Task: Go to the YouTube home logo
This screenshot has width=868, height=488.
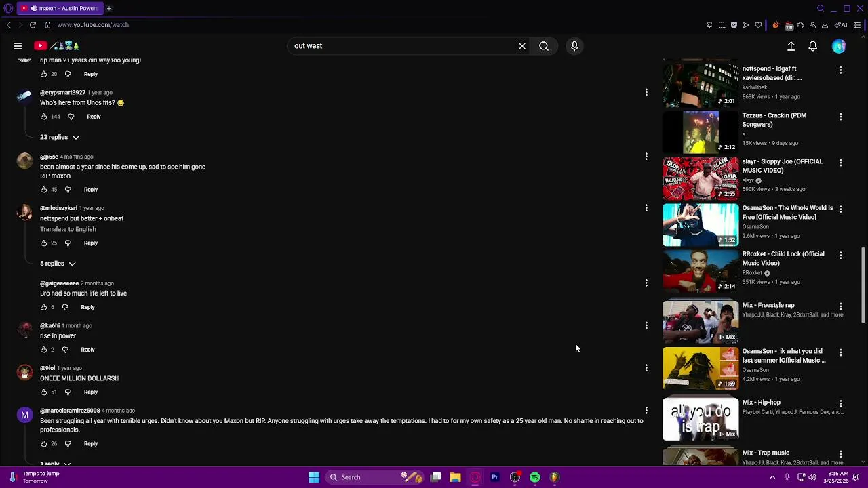Action: 57,46
